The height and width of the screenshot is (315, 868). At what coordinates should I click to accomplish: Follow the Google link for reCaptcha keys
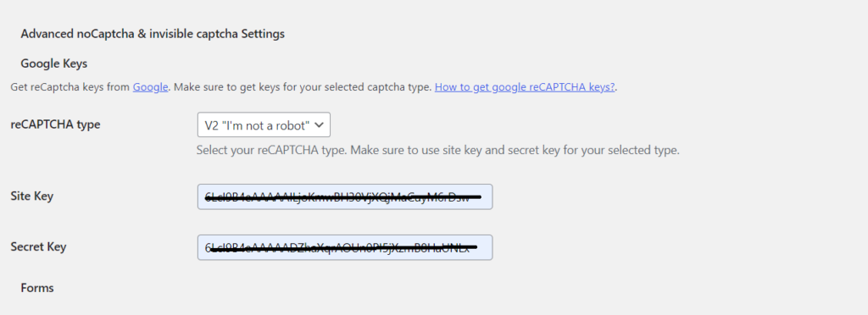150,87
